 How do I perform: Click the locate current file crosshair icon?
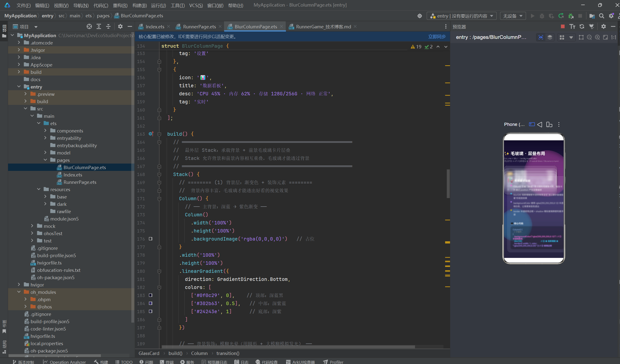tap(89, 27)
